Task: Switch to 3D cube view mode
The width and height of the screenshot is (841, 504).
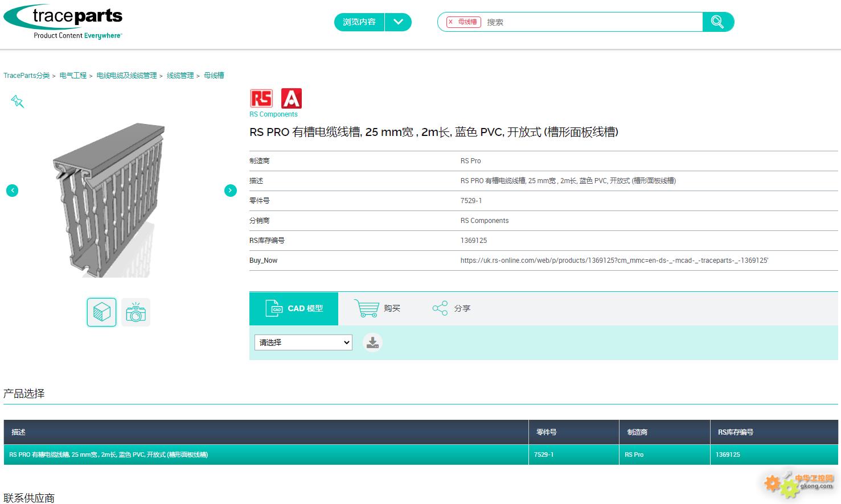Action: 101,312
